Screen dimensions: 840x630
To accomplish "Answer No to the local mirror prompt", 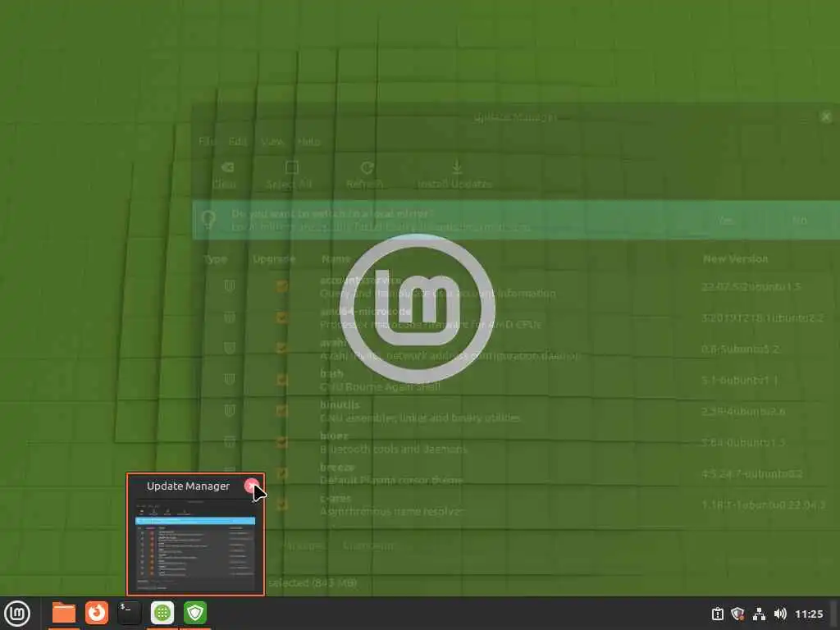I will pos(800,220).
